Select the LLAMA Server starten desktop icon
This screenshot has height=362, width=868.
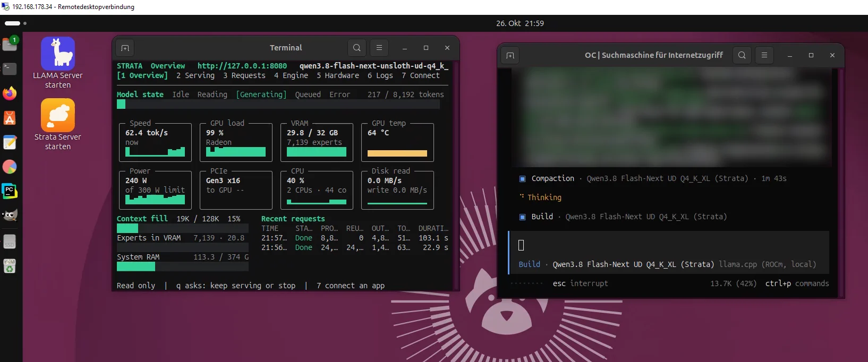[58, 63]
